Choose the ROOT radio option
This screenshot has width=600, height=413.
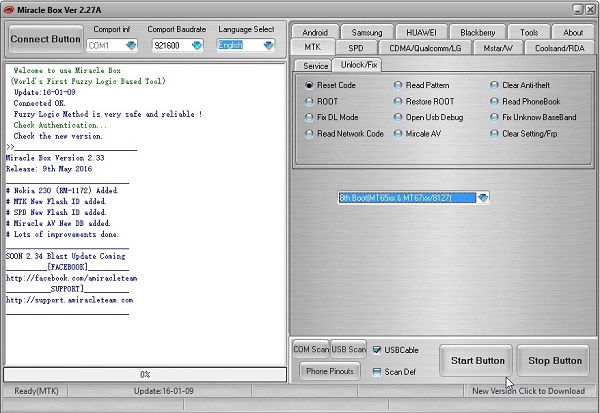pyautogui.click(x=309, y=102)
